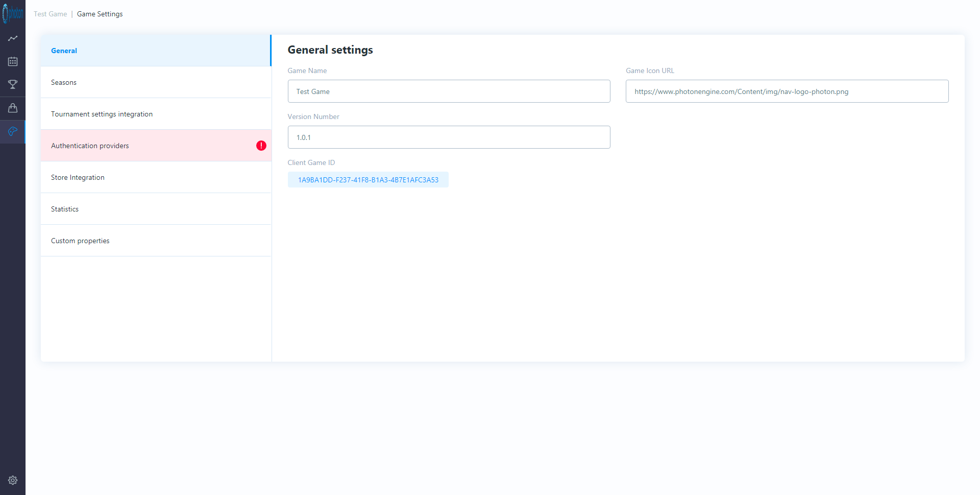Screen dimensions: 980x495
Task: Open the shopping bag store icon
Action: tap(13, 108)
